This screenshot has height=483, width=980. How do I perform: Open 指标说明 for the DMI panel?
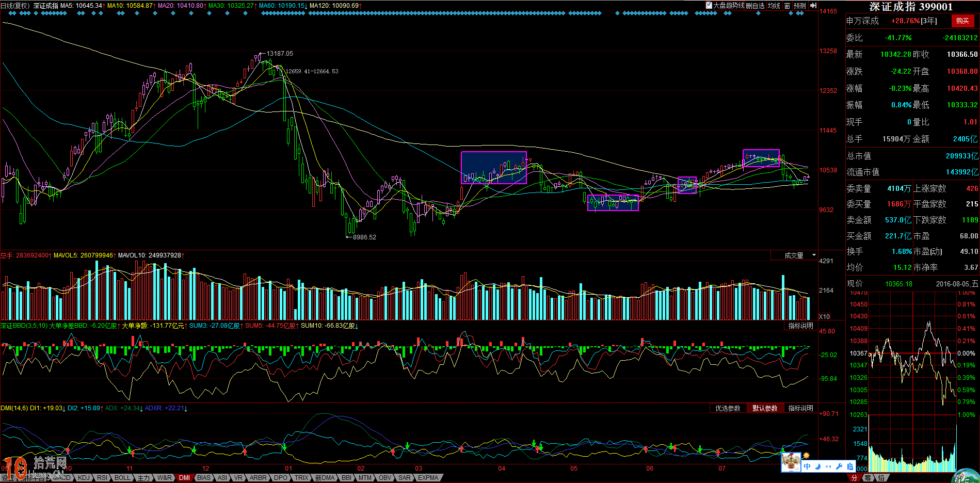point(800,408)
